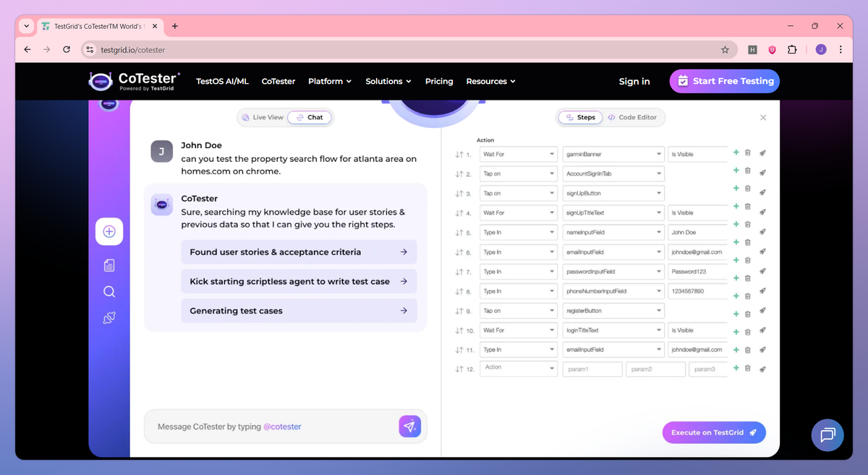This screenshot has height=475, width=868.
Task: Open the document icon in left sidebar
Action: pyautogui.click(x=109, y=265)
